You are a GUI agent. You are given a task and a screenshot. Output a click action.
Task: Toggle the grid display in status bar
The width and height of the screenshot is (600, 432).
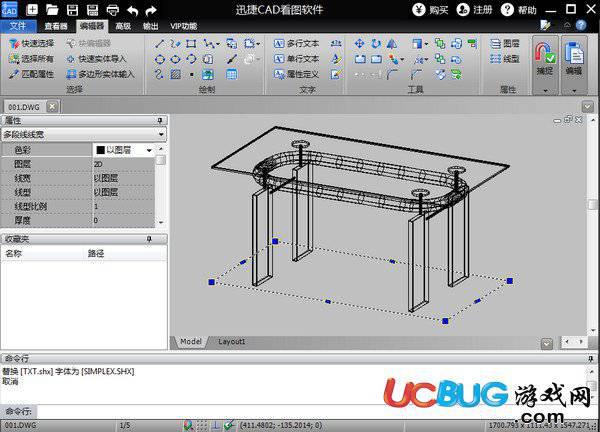tap(202, 425)
